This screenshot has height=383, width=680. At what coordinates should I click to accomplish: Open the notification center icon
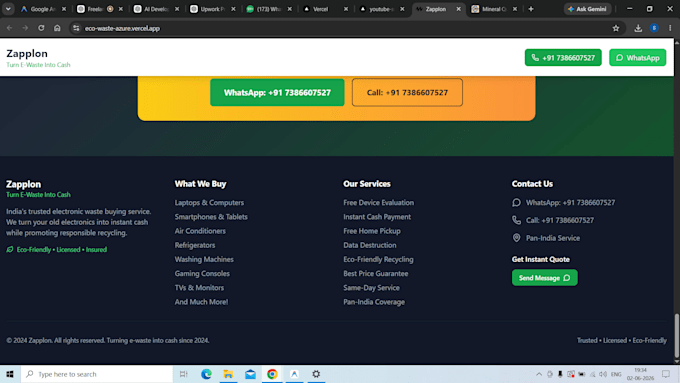click(x=666, y=374)
